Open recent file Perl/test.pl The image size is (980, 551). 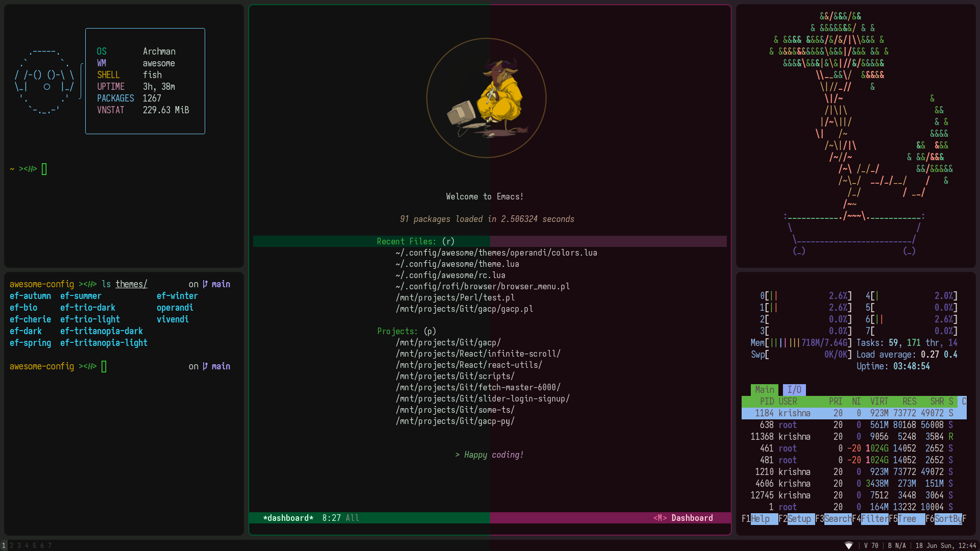[455, 297]
